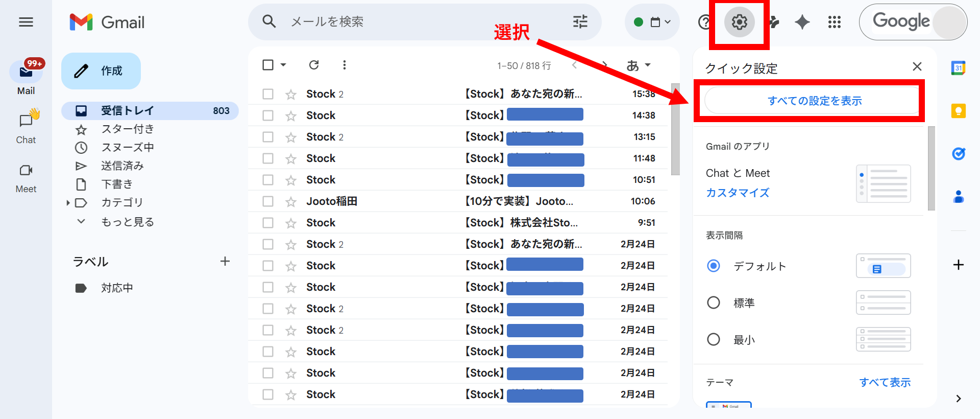Open the Gemini sparkle icon
Image resolution: width=980 pixels, height=419 pixels.
pyautogui.click(x=802, y=22)
